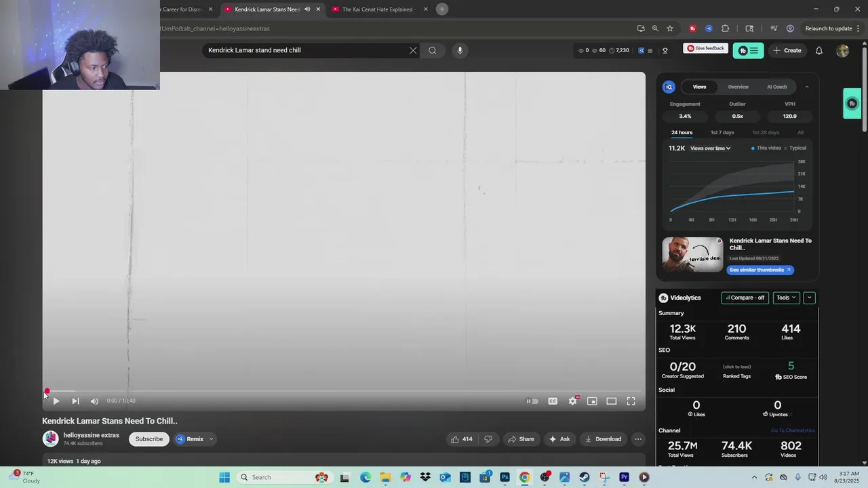The image size is (868, 488).
Task: Switch to the AI Coach tab
Action: point(776,87)
